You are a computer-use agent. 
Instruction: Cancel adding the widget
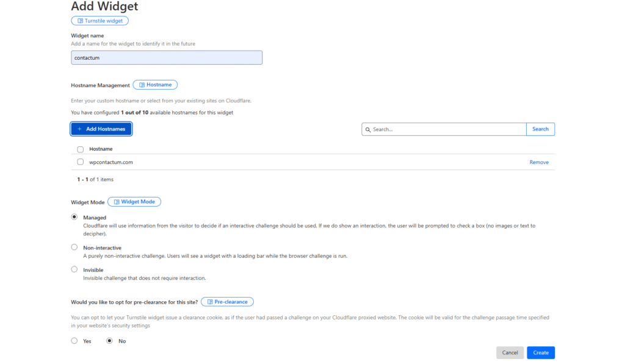click(x=510, y=352)
